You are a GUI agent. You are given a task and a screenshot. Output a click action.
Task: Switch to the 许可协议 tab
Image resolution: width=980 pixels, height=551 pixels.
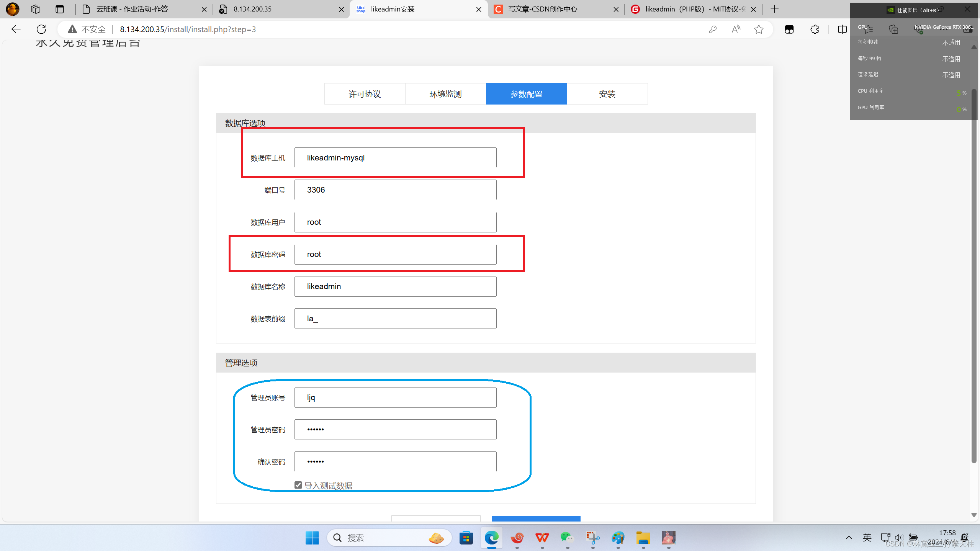point(364,94)
